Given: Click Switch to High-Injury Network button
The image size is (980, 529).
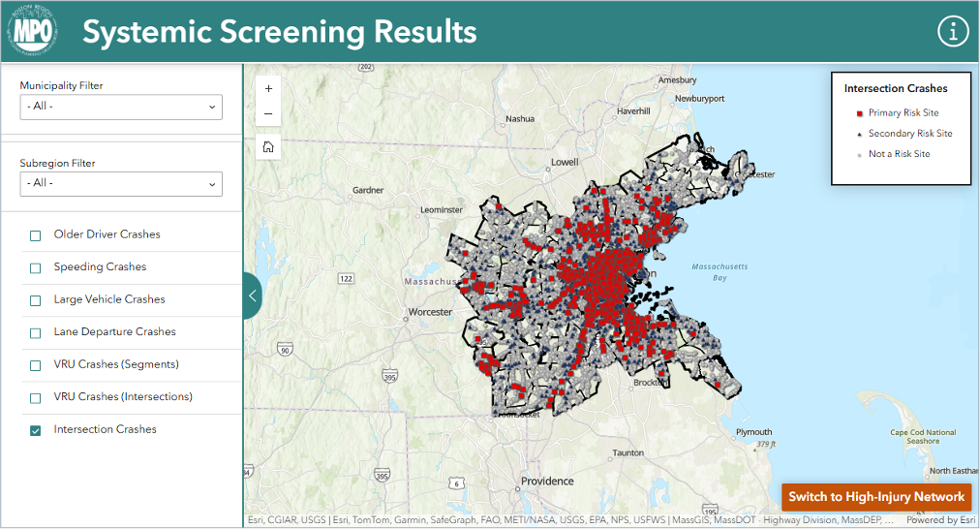Looking at the screenshot, I should click(x=876, y=497).
